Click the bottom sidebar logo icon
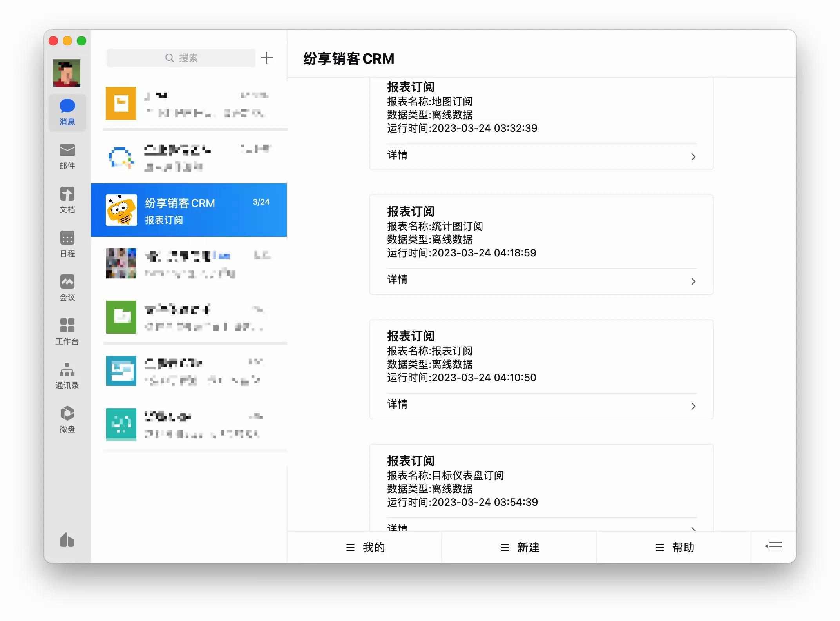 click(67, 539)
